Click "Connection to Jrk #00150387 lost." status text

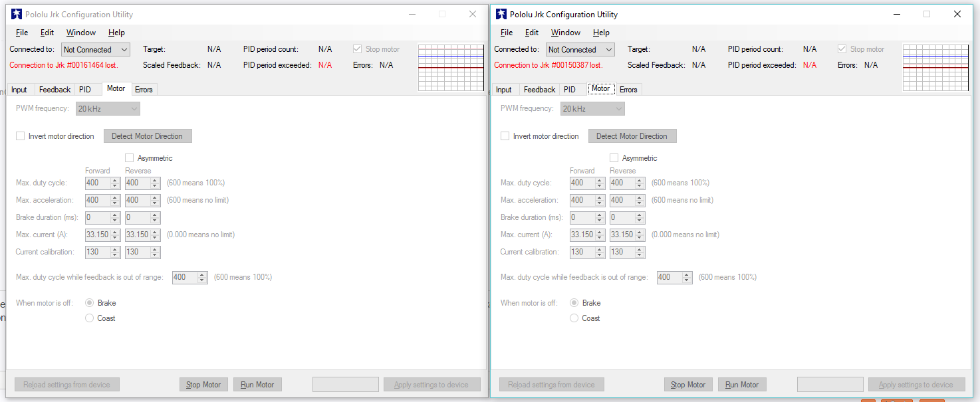[x=549, y=65]
